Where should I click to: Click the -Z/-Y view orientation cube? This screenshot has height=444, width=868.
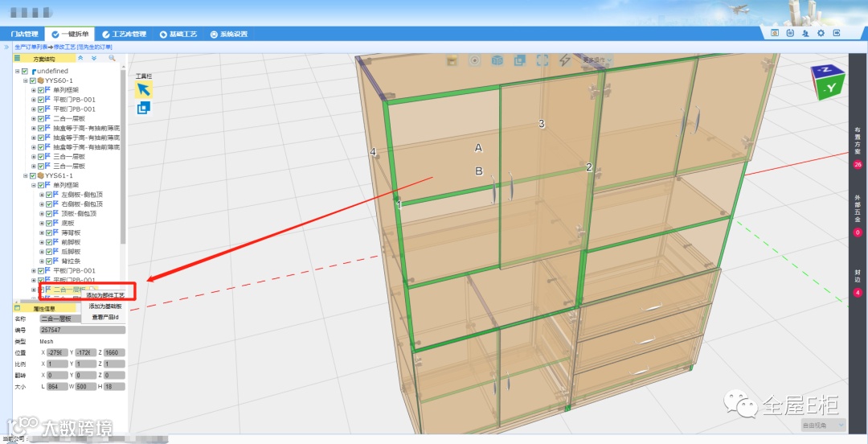828,81
